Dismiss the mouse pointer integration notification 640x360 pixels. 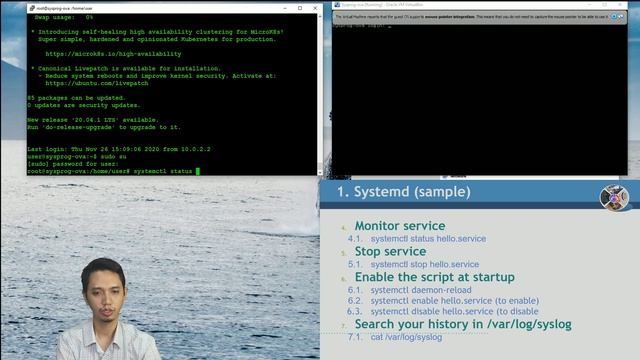pos(613,17)
